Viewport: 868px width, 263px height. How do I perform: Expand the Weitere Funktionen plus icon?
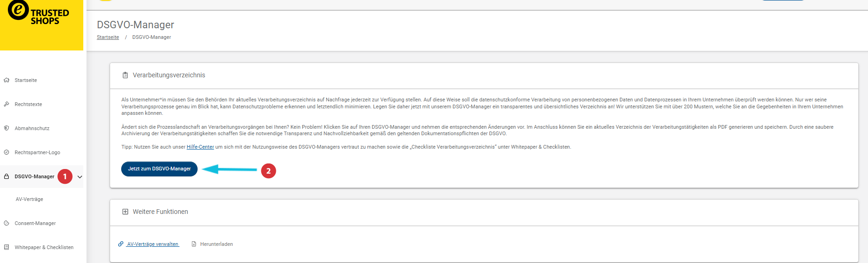pyautogui.click(x=125, y=212)
